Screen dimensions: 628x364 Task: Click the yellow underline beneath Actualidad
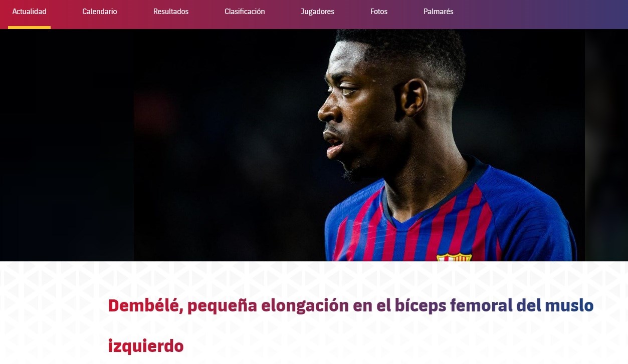click(29, 28)
